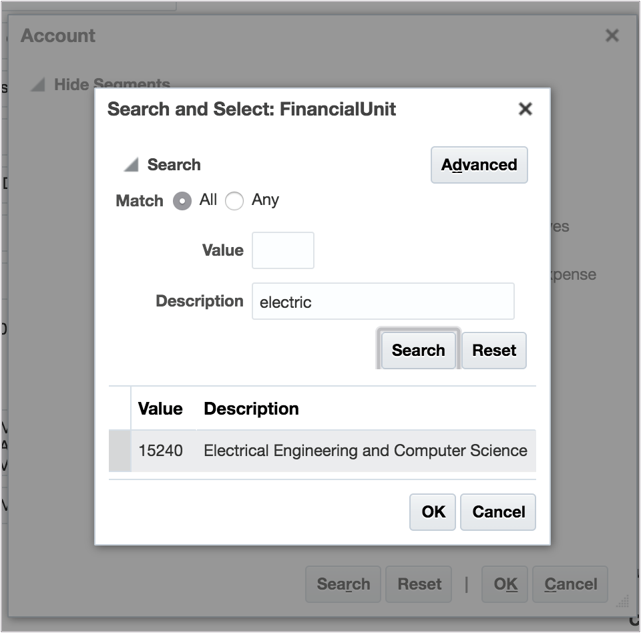Reset the FinancialUnit search criteria

494,350
